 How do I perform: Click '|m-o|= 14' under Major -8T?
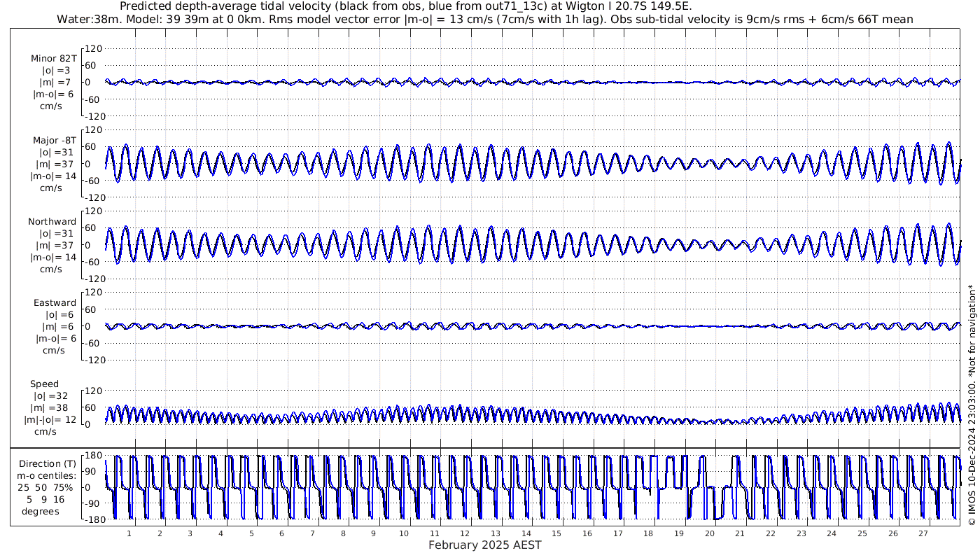click(x=54, y=176)
